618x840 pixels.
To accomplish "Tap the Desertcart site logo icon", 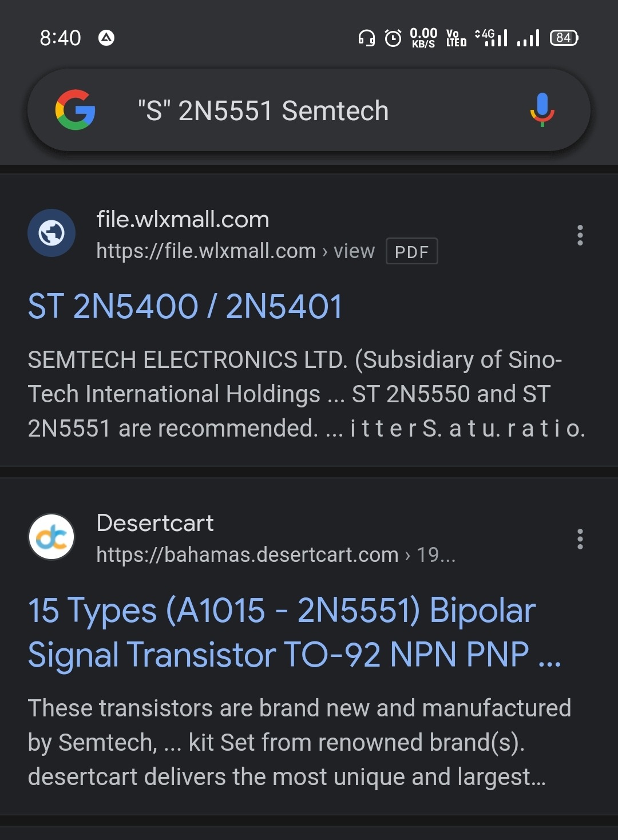I will [51, 537].
